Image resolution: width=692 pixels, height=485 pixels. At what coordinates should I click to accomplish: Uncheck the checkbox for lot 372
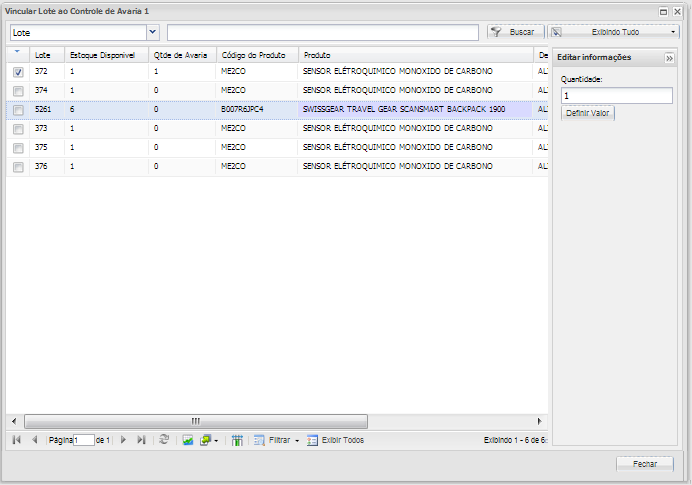pyautogui.click(x=18, y=72)
